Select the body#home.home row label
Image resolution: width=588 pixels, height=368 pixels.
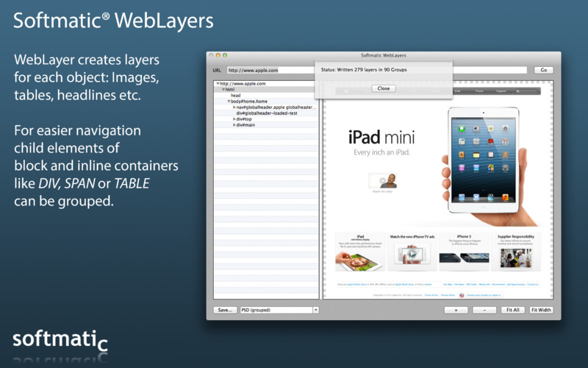(249, 102)
